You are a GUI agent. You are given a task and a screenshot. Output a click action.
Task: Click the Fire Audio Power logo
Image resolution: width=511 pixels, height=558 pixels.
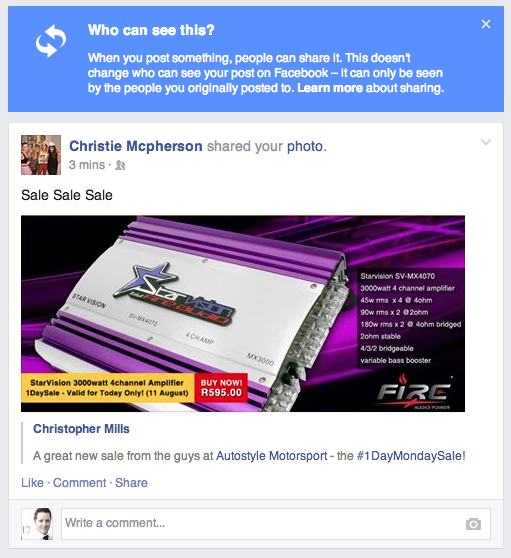tap(414, 393)
